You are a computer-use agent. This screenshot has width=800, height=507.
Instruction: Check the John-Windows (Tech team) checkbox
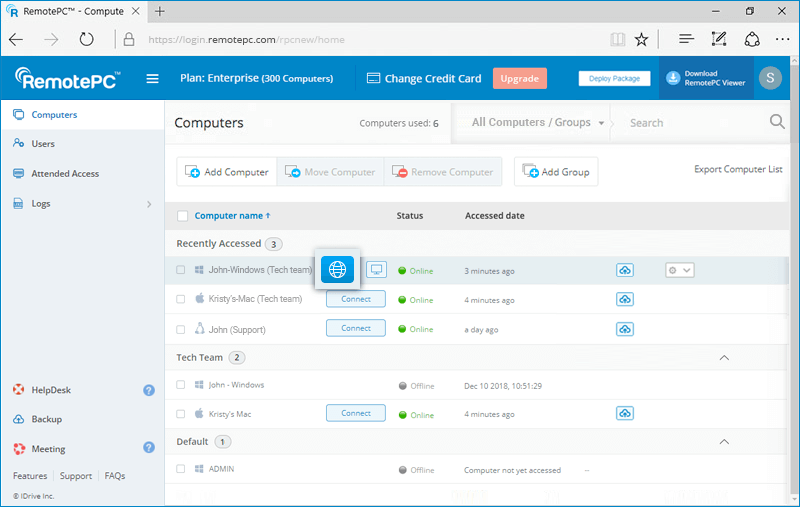[x=181, y=270]
